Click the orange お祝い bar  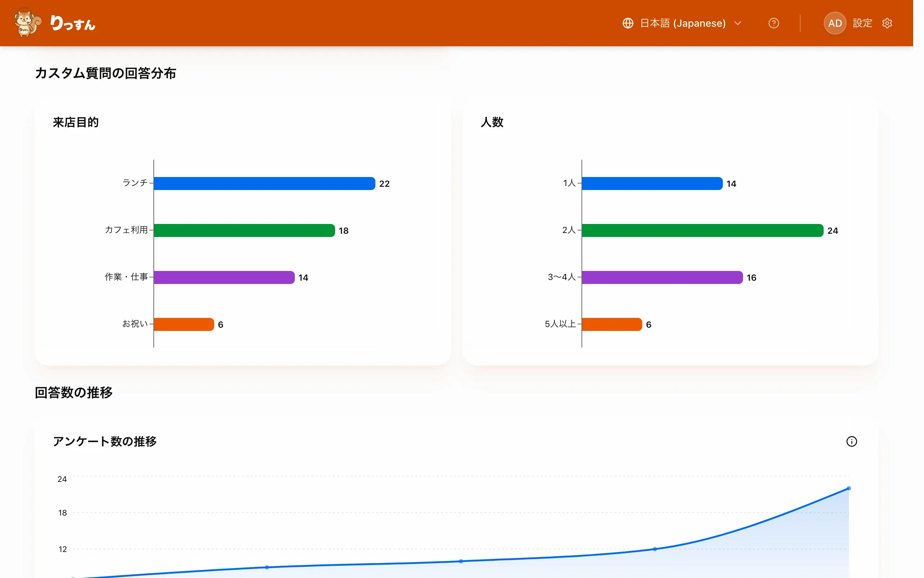tap(184, 324)
